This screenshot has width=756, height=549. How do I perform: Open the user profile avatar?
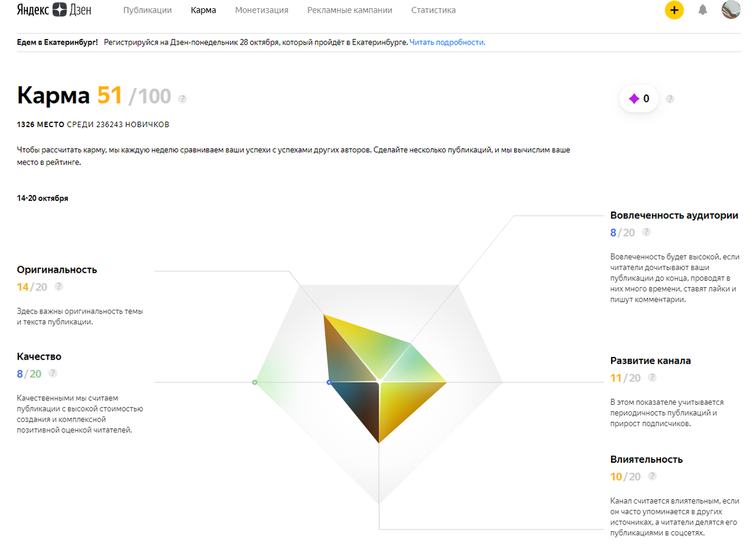pos(731,10)
